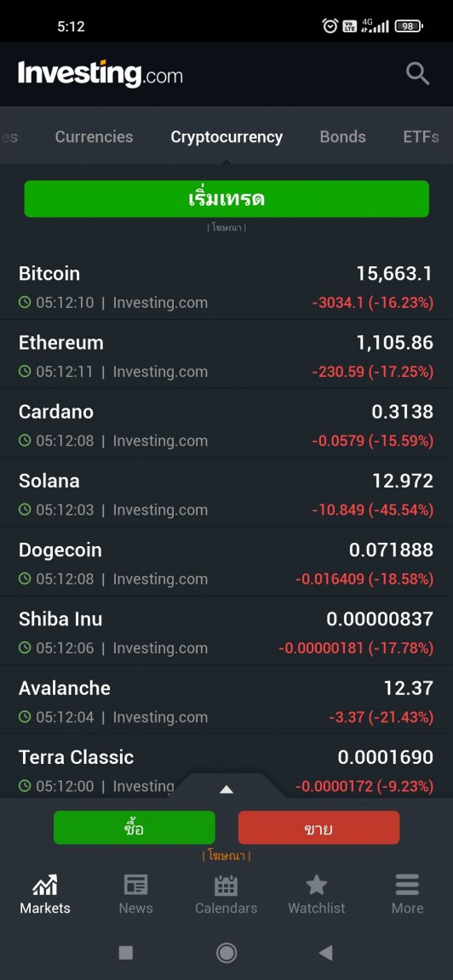This screenshot has height=980, width=453.
Task: Open the Watchlist star icon
Action: pos(317,885)
